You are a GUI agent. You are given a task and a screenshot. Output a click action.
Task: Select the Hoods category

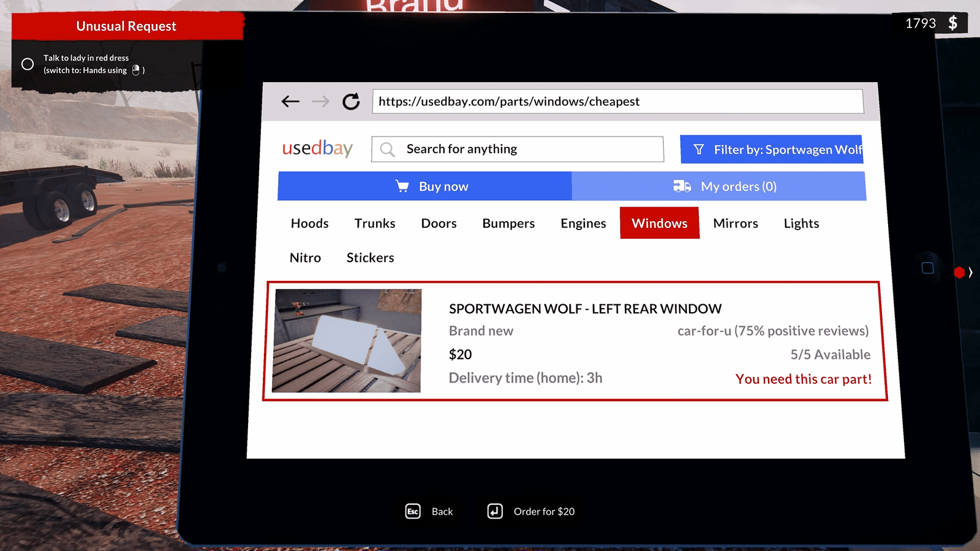pos(310,223)
